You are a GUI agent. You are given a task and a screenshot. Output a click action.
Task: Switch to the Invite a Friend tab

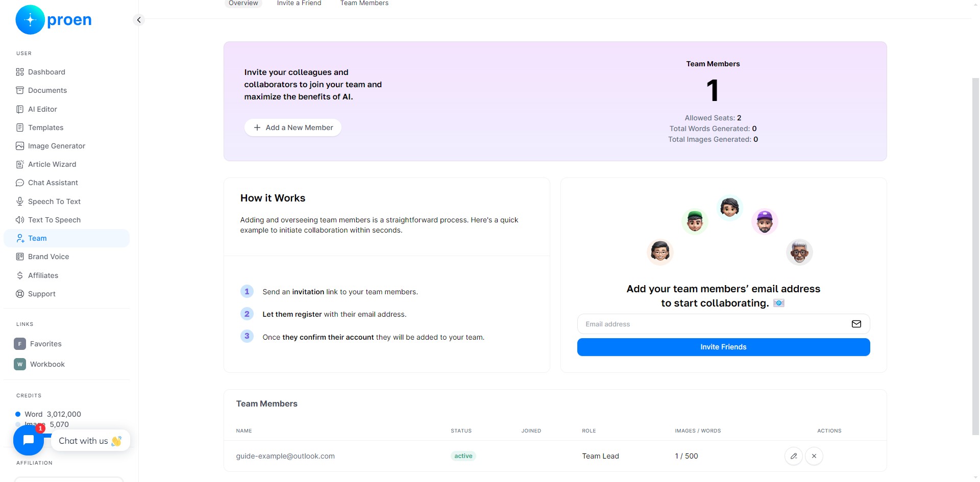tap(299, 3)
